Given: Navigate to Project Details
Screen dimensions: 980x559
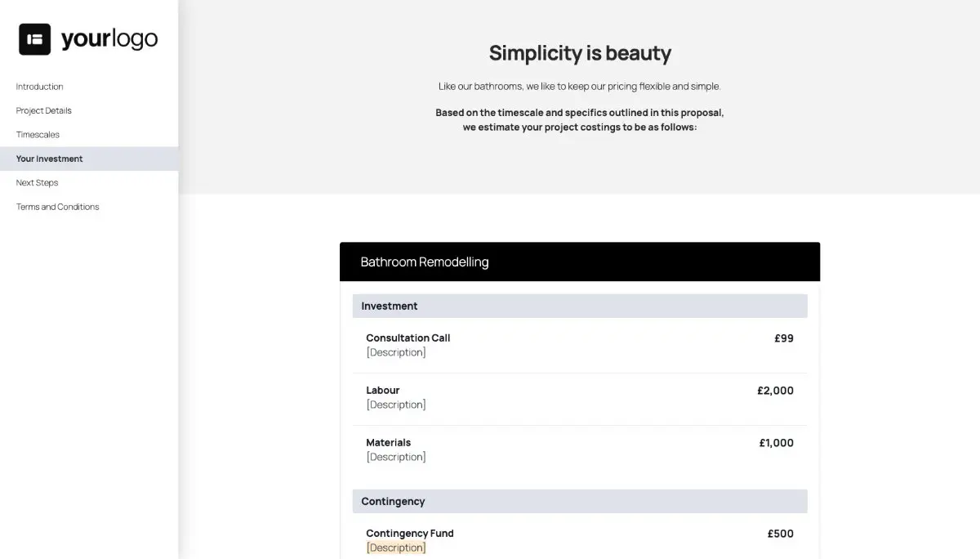Looking at the screenshot, I should tap(43, 110).
